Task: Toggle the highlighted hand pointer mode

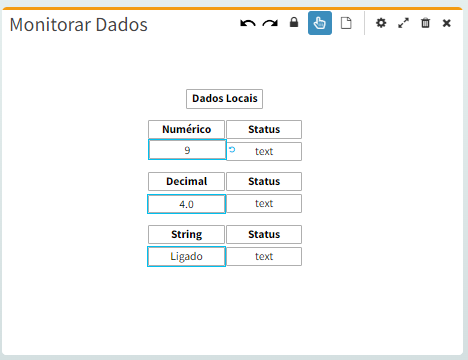Action: click(x=320, y=23)
